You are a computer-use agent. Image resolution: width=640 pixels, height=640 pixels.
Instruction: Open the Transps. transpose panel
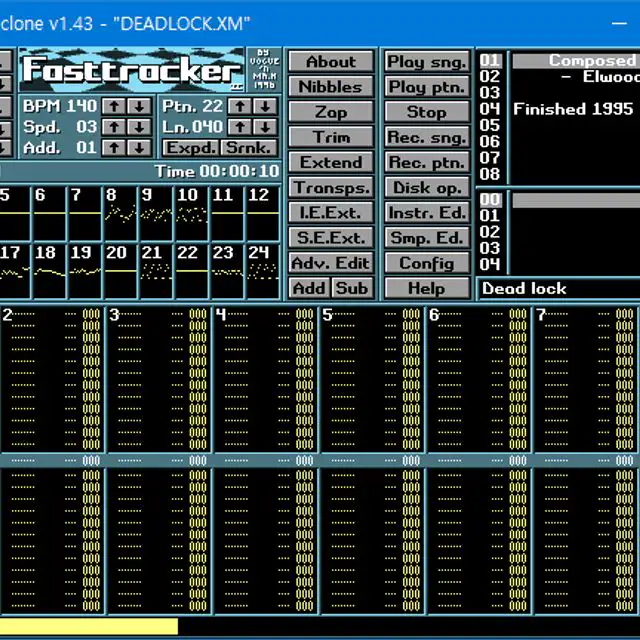pyautogui.click(x=331, y=187)
